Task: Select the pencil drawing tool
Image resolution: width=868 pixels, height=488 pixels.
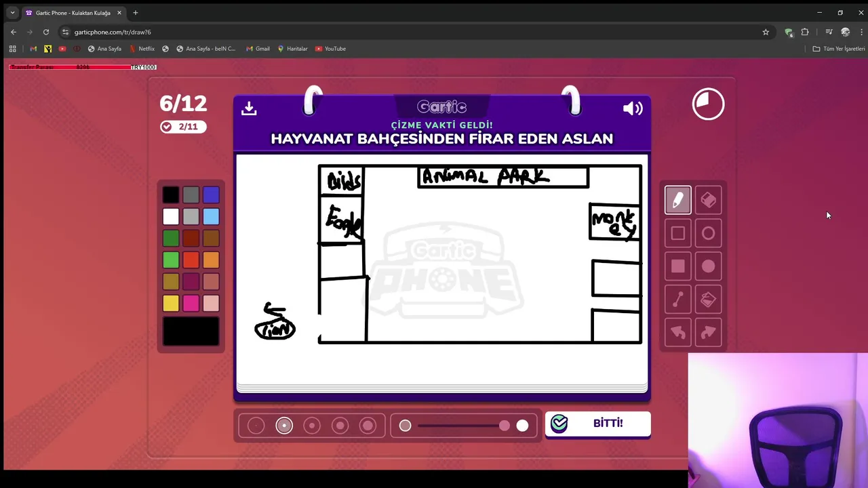Action: tap(678, 200)
